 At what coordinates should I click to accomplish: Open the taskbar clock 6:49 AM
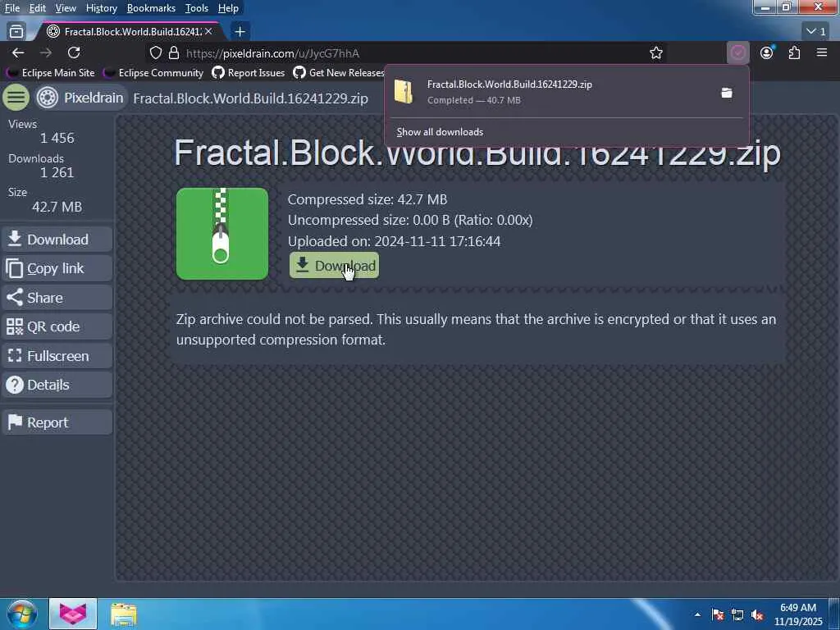[x=798, y=614]
